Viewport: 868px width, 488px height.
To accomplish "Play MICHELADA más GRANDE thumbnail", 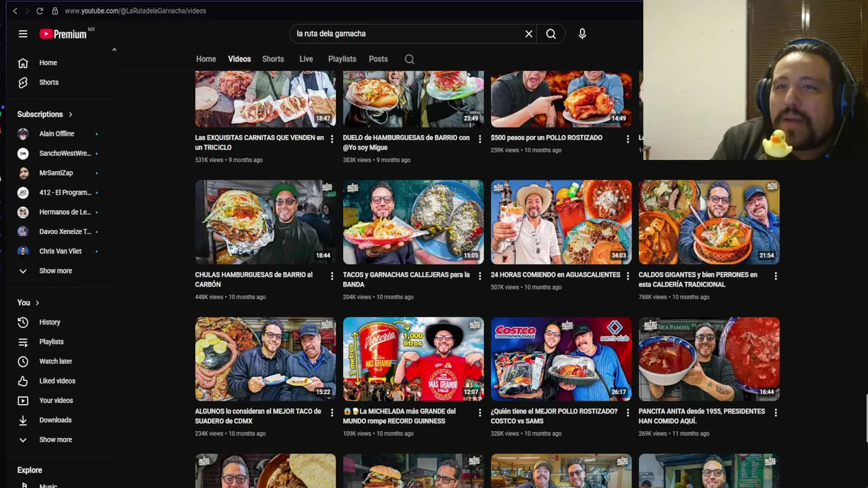I will tap(413, 359).
